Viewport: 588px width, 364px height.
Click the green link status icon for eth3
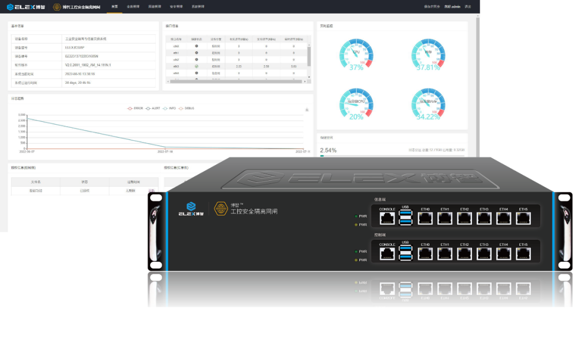coord(196,66)
